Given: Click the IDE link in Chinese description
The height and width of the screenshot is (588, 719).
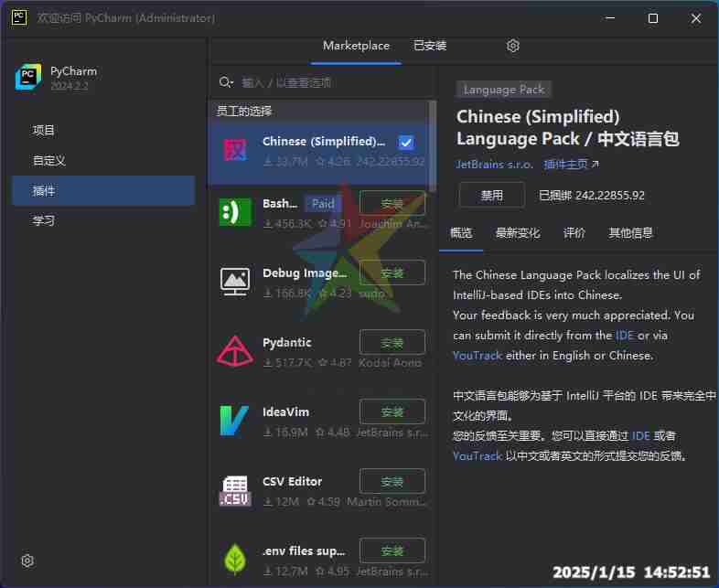Looking at the screenshot, I should (x=640, y=435).
